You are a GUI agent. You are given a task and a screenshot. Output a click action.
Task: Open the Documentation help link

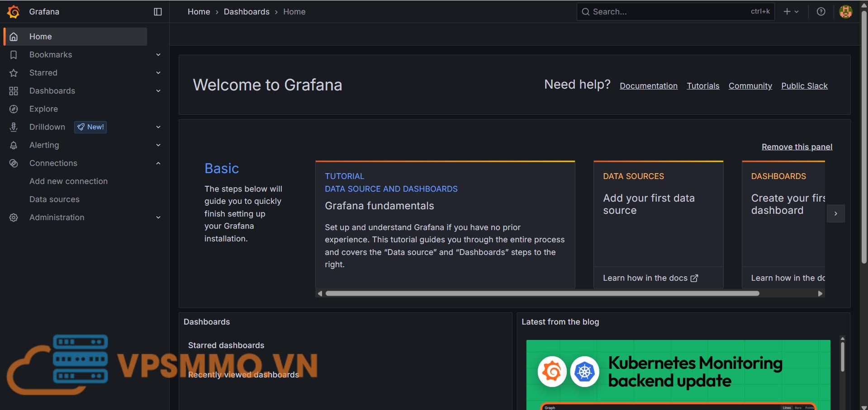(648, 86)
